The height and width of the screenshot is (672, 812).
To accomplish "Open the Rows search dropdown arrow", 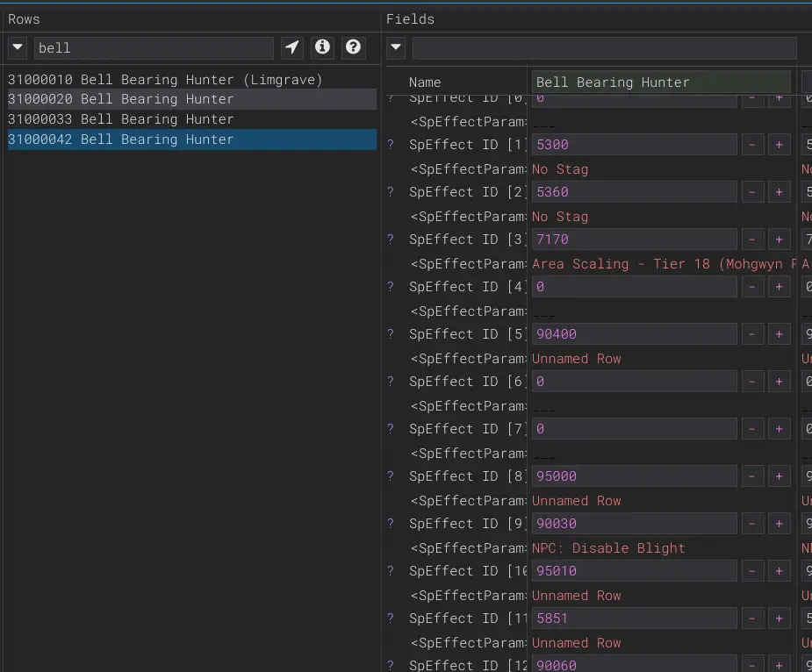I will pos(18,47).
